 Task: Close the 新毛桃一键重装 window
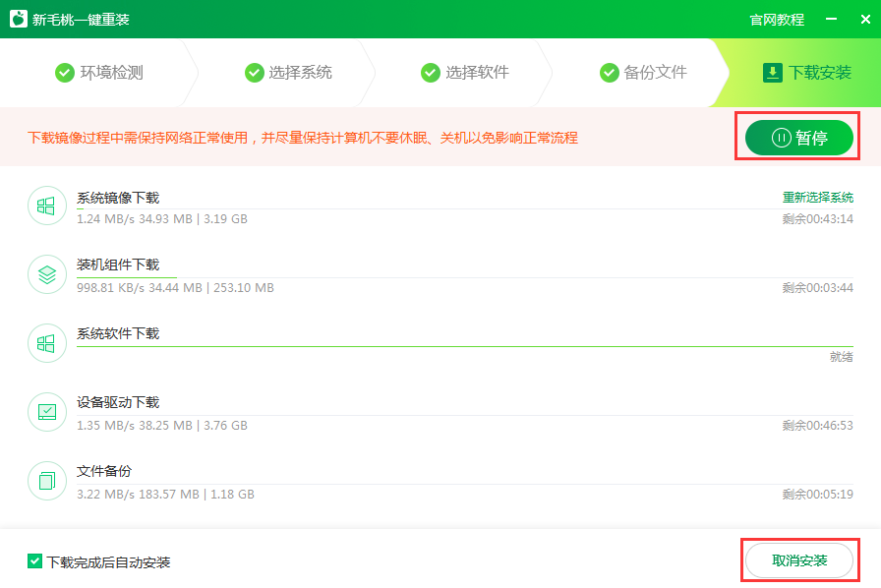(865, 19)
